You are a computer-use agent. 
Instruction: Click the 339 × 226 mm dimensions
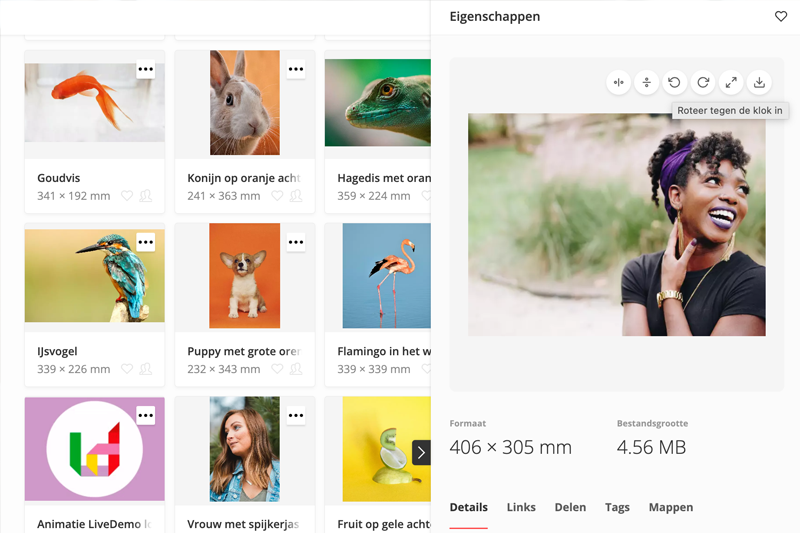coord(73,369)
